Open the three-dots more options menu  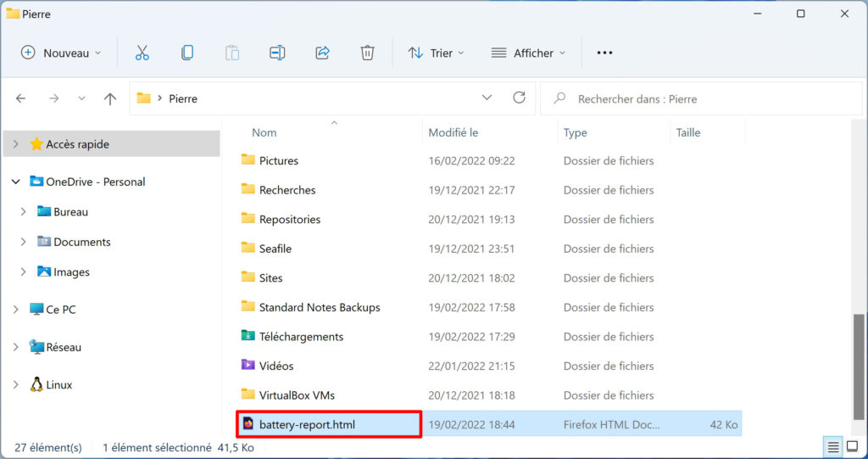pos(604,53)
